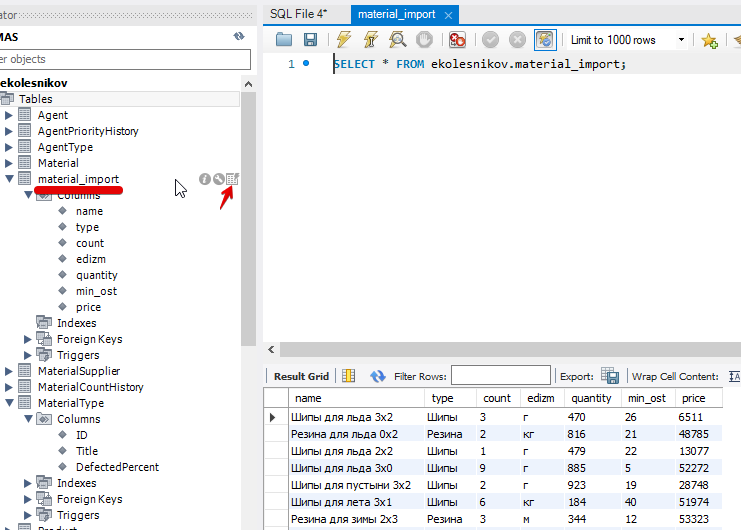Expand the MaterialSupplier table node
Screen dimensions: 741x530
click(10, 371)
